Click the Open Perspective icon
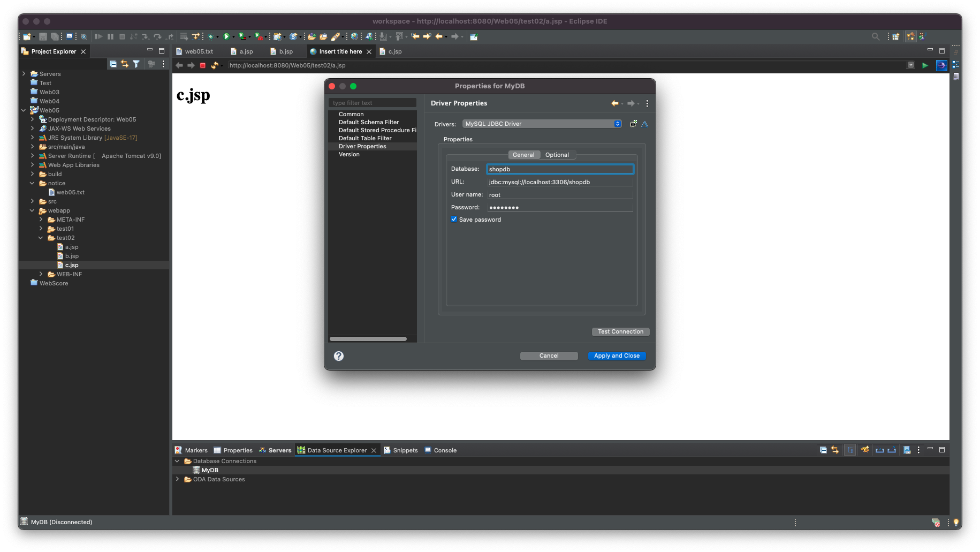Image resolution: width=980 pixels, height=552 pixels. coord(895,36)
